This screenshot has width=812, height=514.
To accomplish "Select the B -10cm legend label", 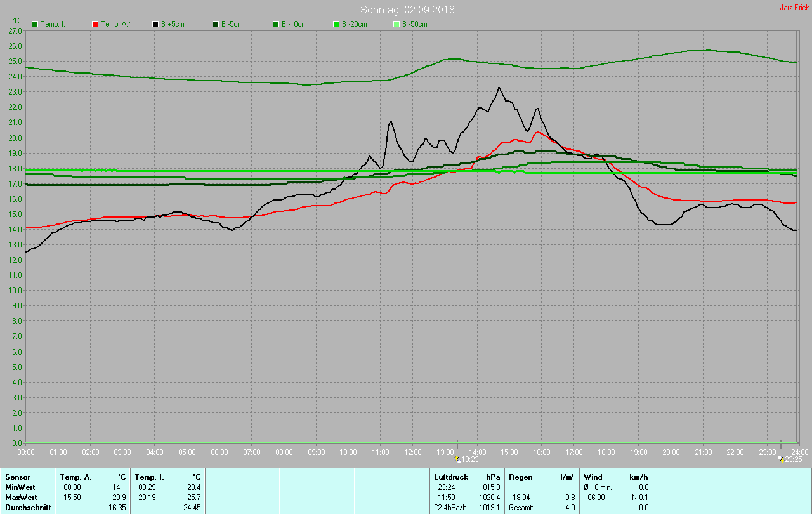I will [x=294, y=24].
